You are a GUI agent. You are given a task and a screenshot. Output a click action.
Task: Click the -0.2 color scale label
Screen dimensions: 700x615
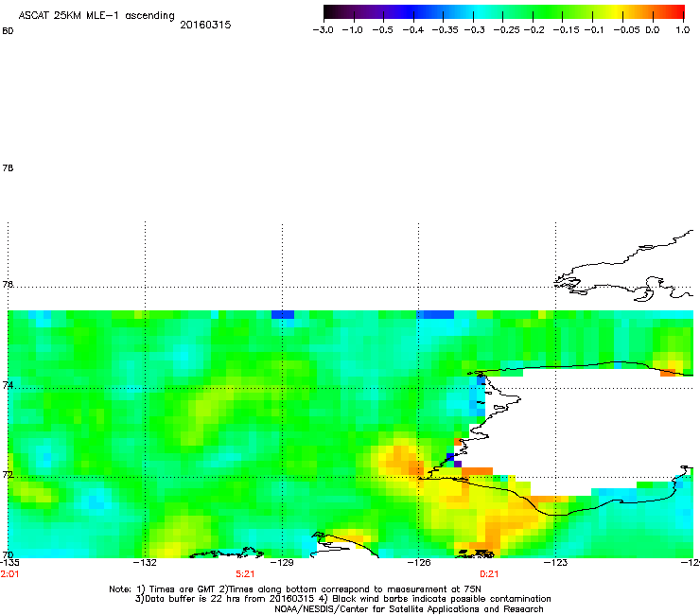pyautogui.click(x=534, y=30)
